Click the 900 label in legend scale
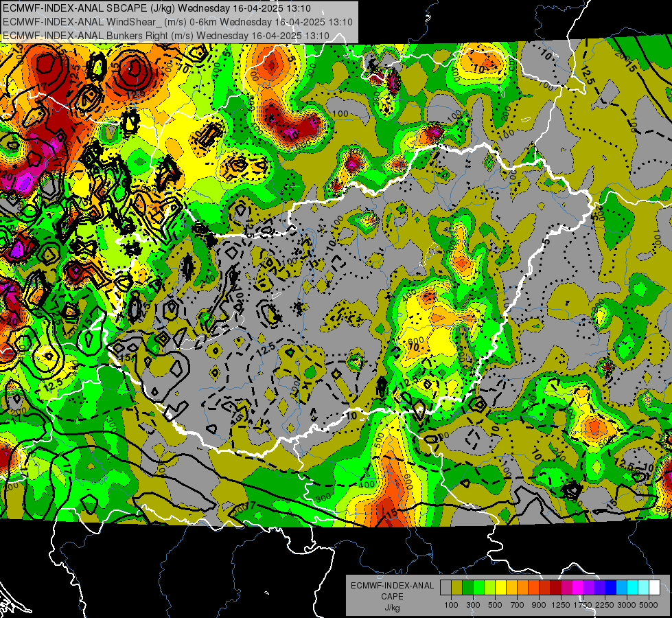Viewport: 672px width, 618px height. (x=539, y=605)
